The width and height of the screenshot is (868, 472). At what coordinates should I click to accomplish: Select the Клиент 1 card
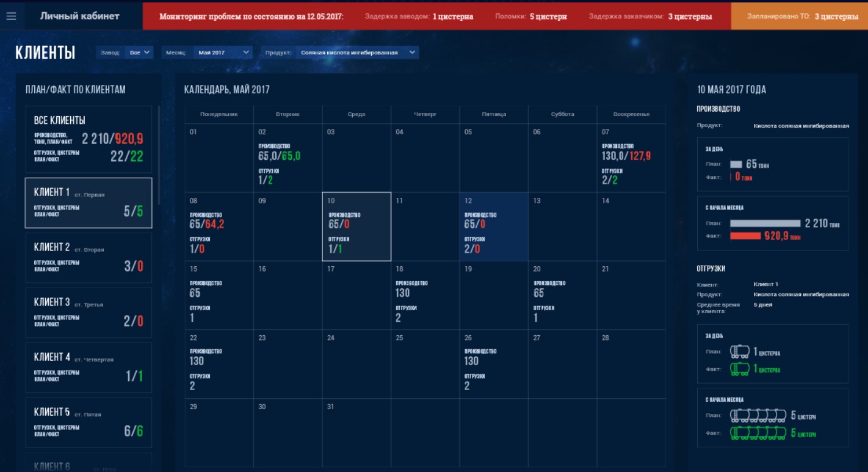pos(89,203)
